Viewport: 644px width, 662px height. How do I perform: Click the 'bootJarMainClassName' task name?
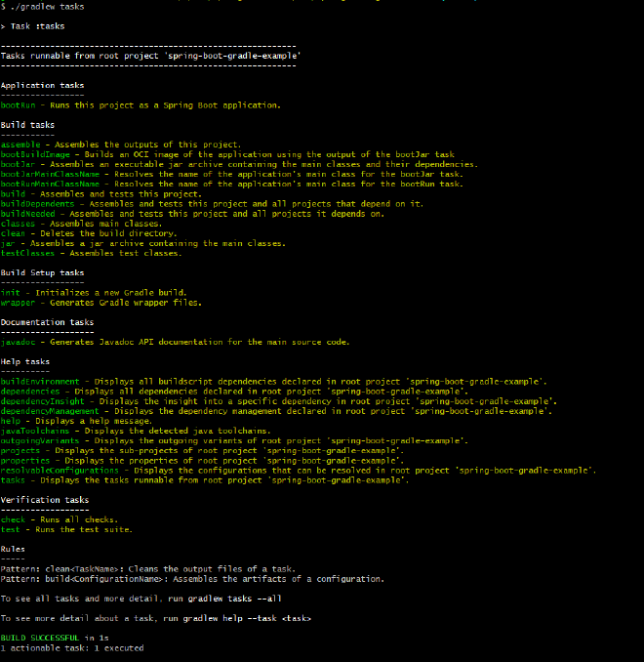click(x=50, y=174)
